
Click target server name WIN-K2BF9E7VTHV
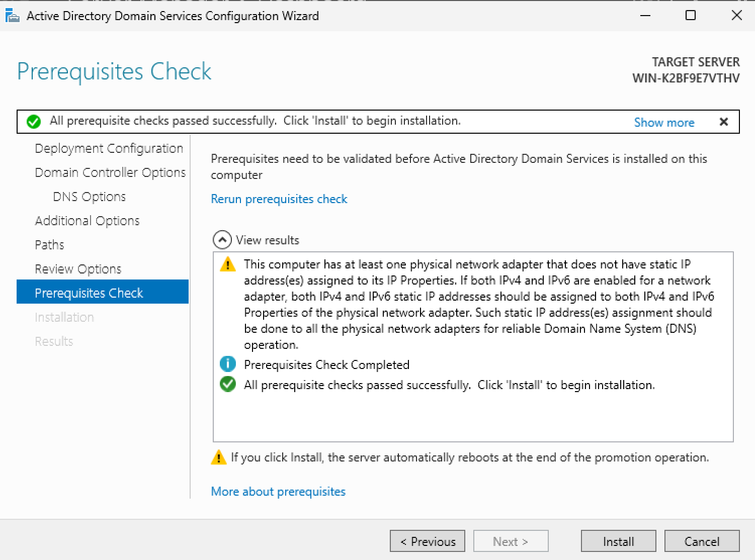tap(686, 78)
